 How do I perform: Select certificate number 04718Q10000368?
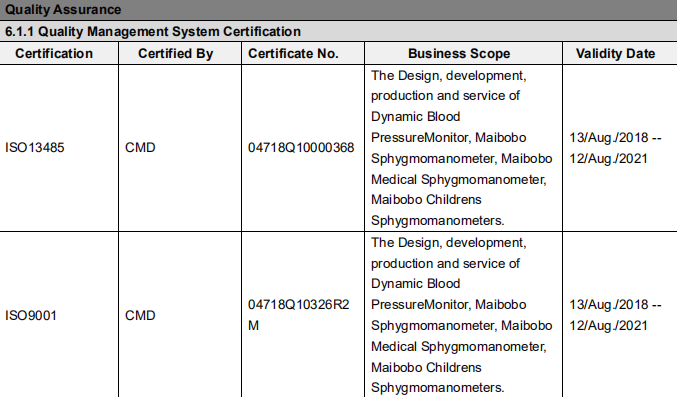tap(301, 148)
